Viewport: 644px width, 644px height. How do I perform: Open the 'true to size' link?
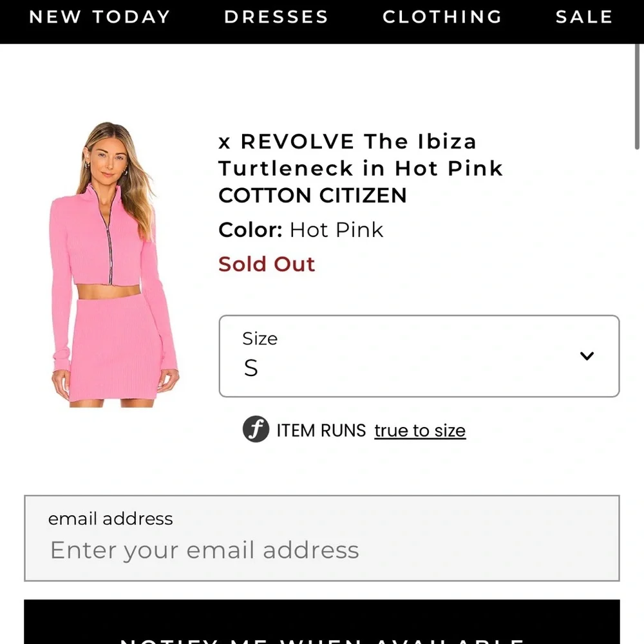coord(420,430)
